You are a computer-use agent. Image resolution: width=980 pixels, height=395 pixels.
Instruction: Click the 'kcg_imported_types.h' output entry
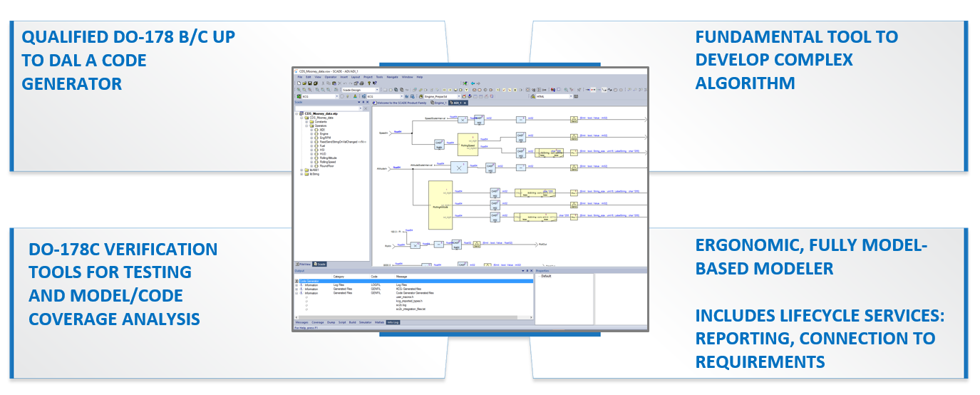pyautogui.click(x=409, y=301)
